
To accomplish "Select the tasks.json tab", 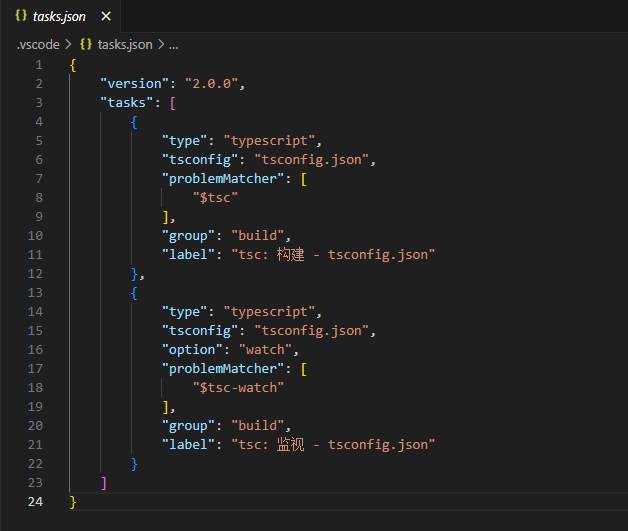I will 60,16.
